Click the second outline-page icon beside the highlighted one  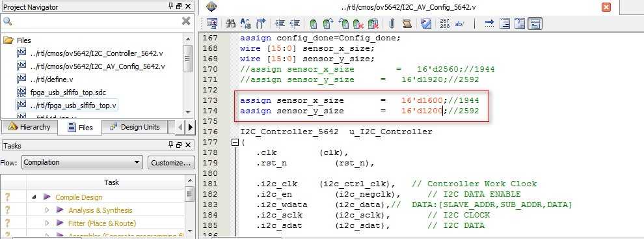pyautogui.click(x=520, y=23)
